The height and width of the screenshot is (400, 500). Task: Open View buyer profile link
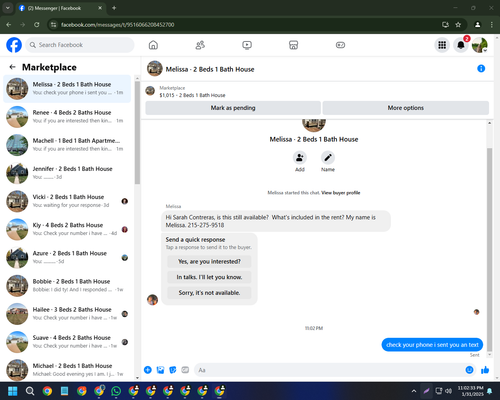[341, 193]
